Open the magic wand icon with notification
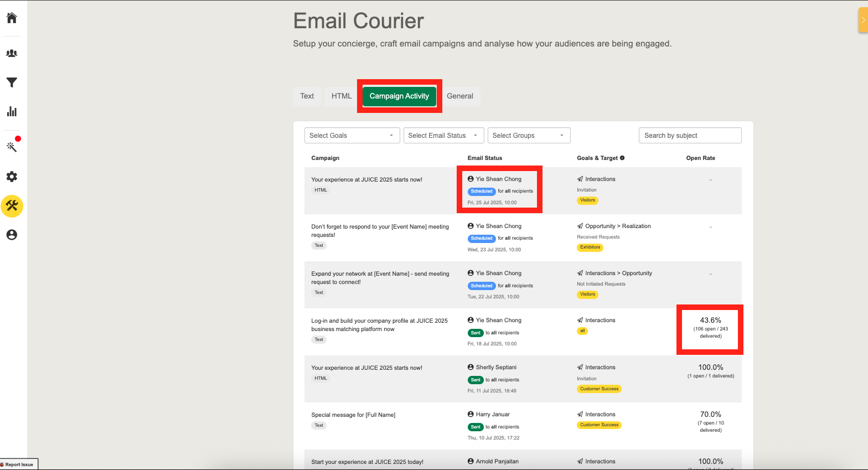The height and width of the screenshot is (470, 868). (x=12, y=146)
